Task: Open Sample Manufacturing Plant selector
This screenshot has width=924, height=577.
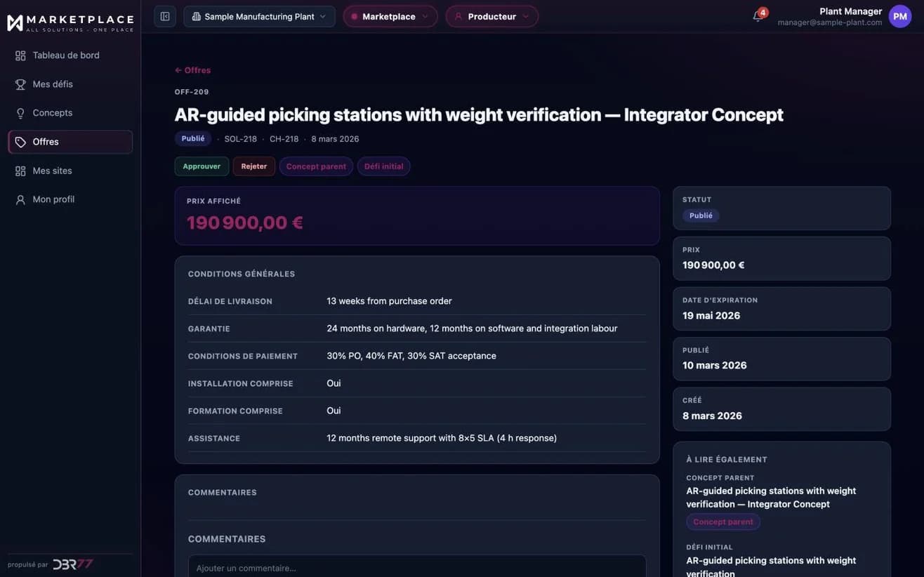Action: point(259,16)
